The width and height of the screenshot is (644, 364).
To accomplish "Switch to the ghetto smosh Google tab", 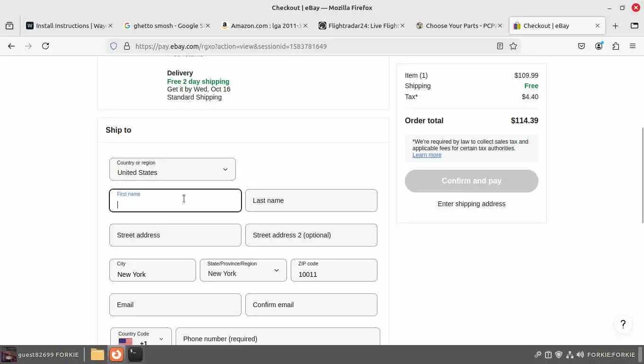I will click(x=167, y=26).
